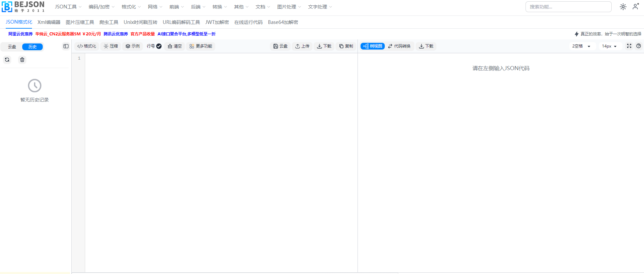This screenshot has height=274, width=644.
Task: Switch to the Xml编辑器 tab
Action: point(49,22)
